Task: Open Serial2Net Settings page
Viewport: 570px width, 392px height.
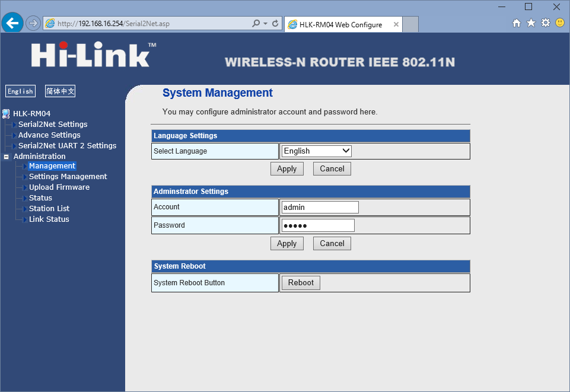Action: [x=53, y=125]
